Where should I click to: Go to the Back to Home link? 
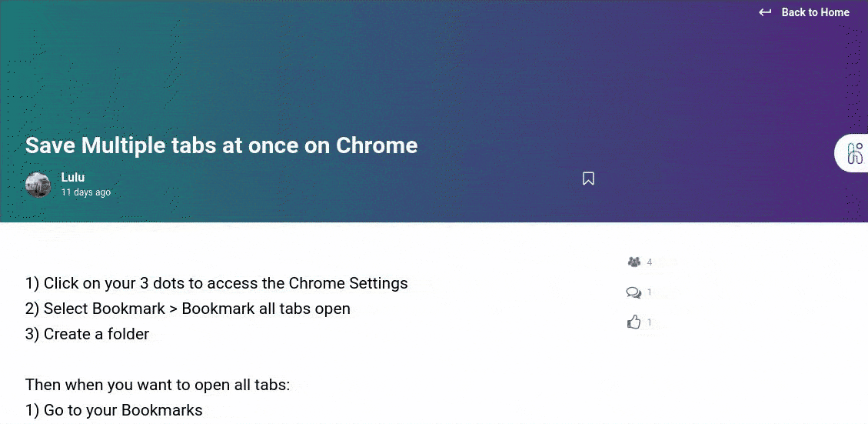pyautogui.click(x=815, y=12)
